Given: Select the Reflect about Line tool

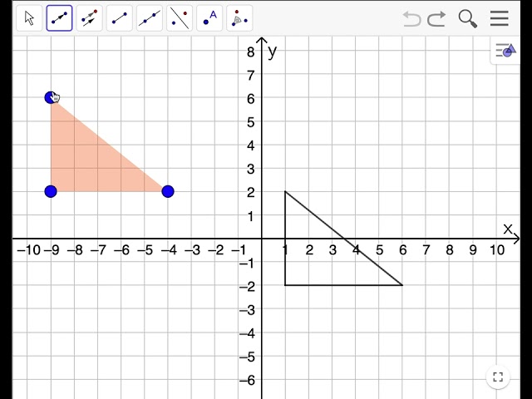Looking at the screenshot, I should tap(180, 18).
